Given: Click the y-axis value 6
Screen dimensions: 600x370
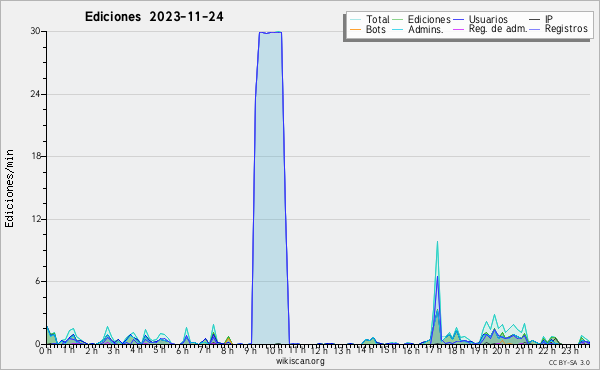Looking at the screenshot, I should point(38,281).
